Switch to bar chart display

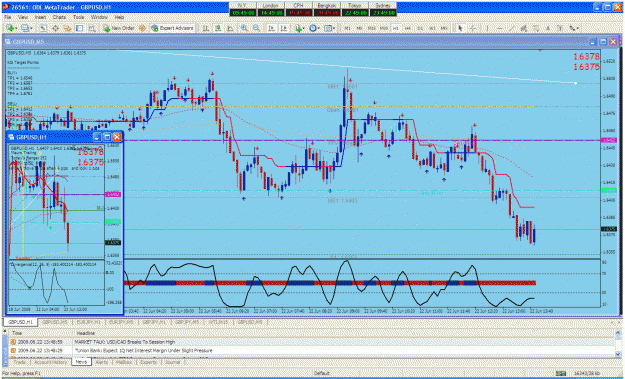(x=206, y=28)
